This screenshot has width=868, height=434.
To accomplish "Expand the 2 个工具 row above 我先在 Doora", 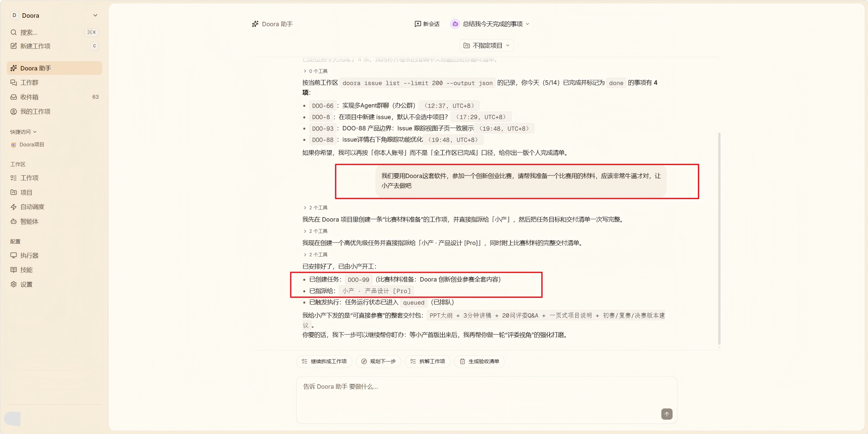I will pos(315,208).
